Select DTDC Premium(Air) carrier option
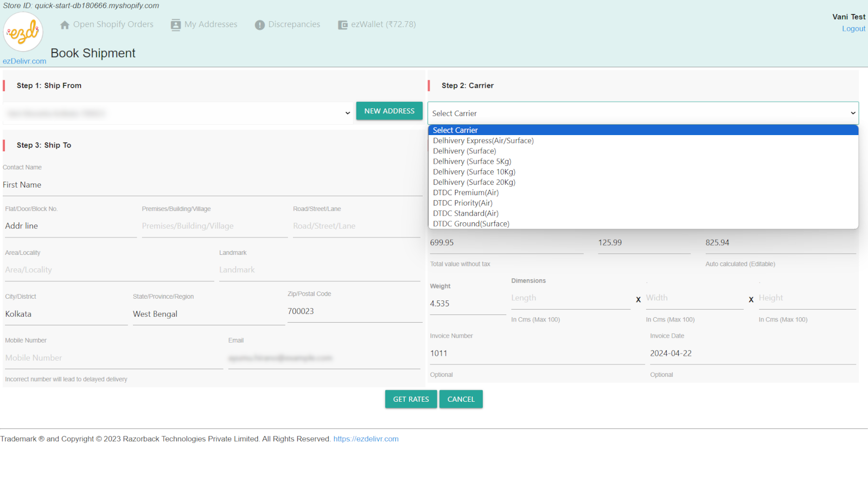The width and height of the screenshot is (868, 488). (x=465, y=192)
